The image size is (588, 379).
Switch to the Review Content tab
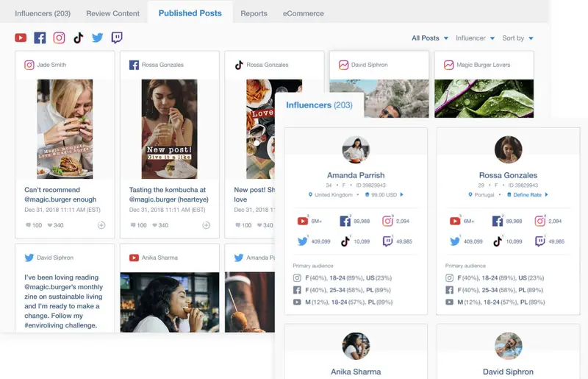click(x=112, y=13)
